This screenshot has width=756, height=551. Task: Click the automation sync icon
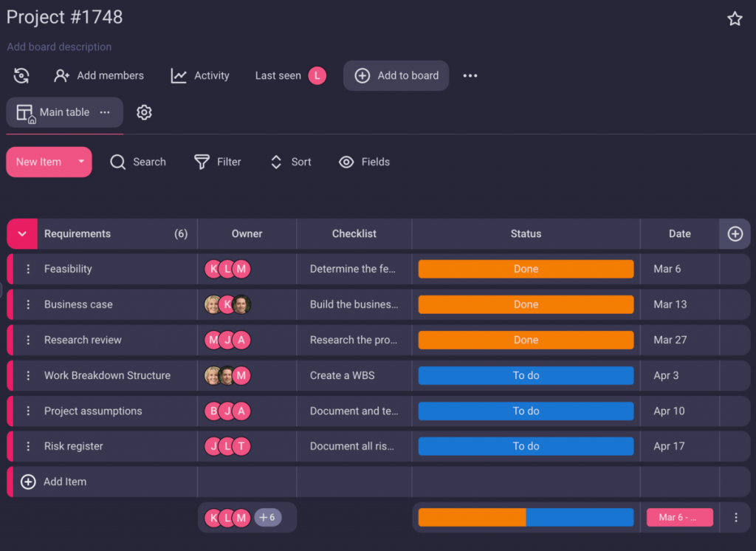(21, 75)
